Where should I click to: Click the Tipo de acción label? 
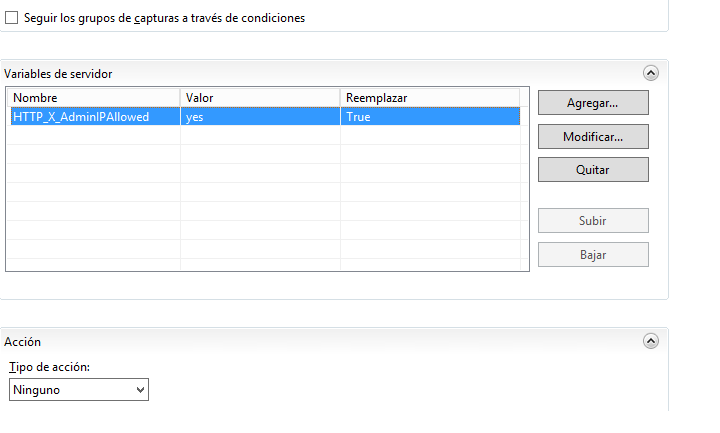point(50,367)
